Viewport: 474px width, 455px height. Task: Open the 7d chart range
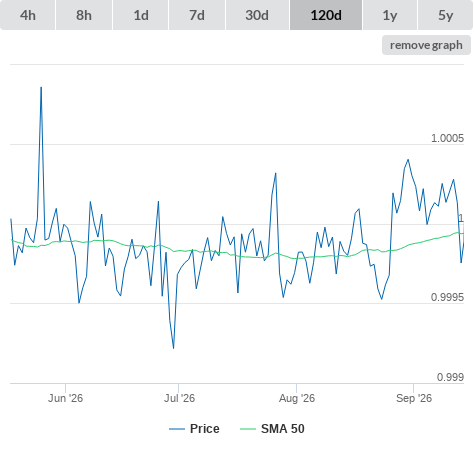click(197, 15)
